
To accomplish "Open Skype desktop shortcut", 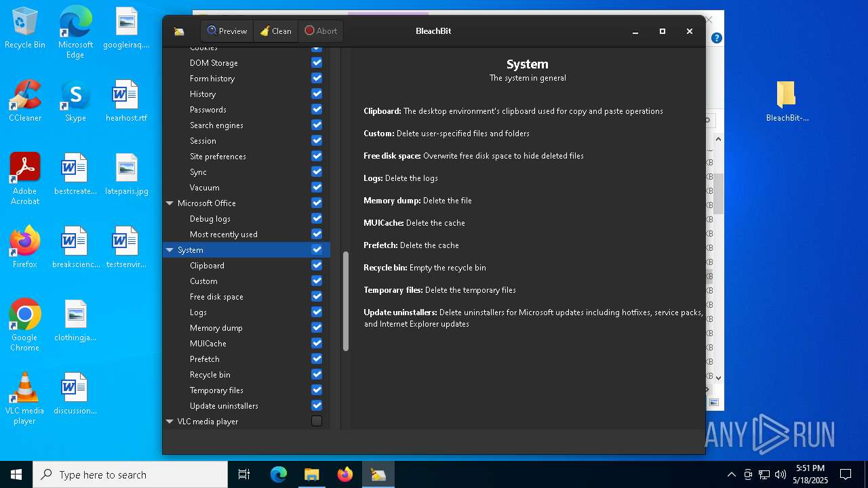I will 75,101.
